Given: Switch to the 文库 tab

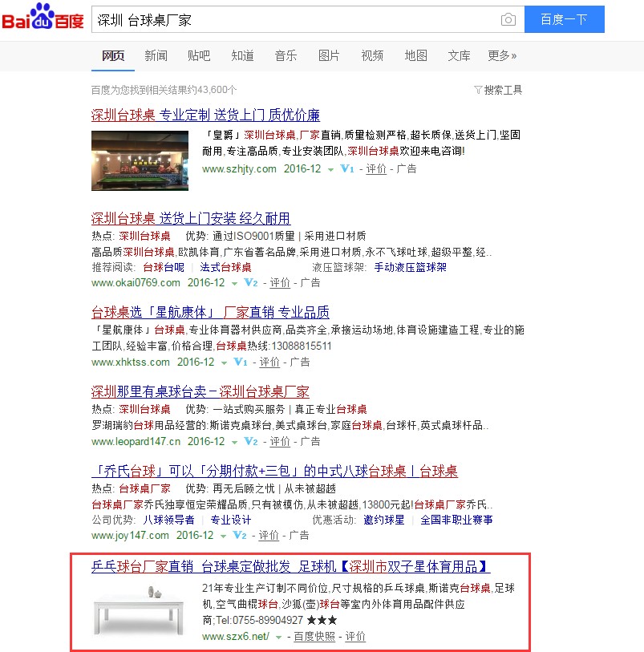Looking at the screenshot, I should [459, 55].
